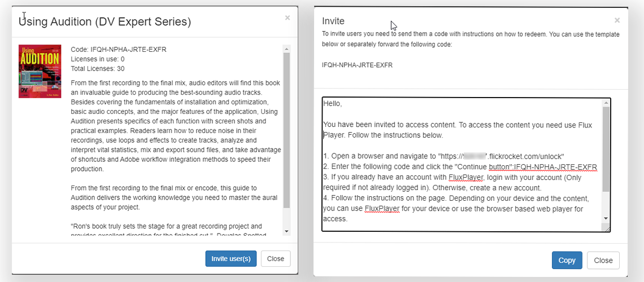Screen dimensions: 644x282
Task: Click inside the invitation message text area
Action: click(x=458, y=164)
